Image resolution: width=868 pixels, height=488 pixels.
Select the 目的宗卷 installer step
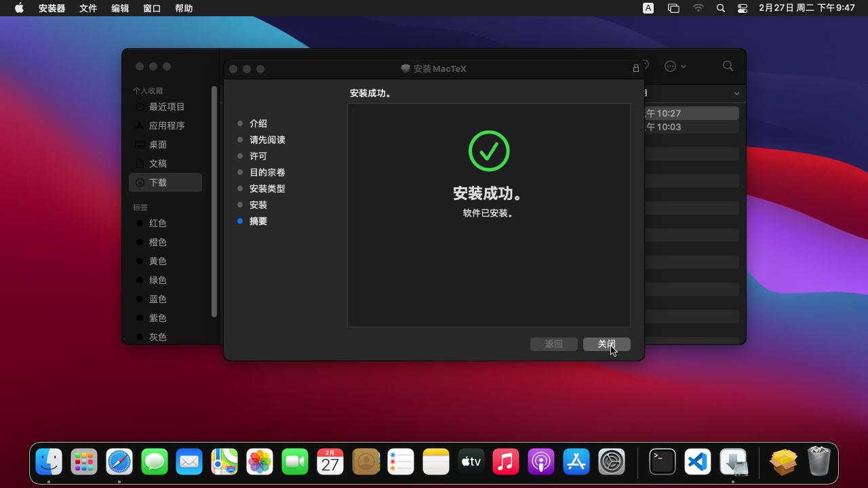point(267,172)
